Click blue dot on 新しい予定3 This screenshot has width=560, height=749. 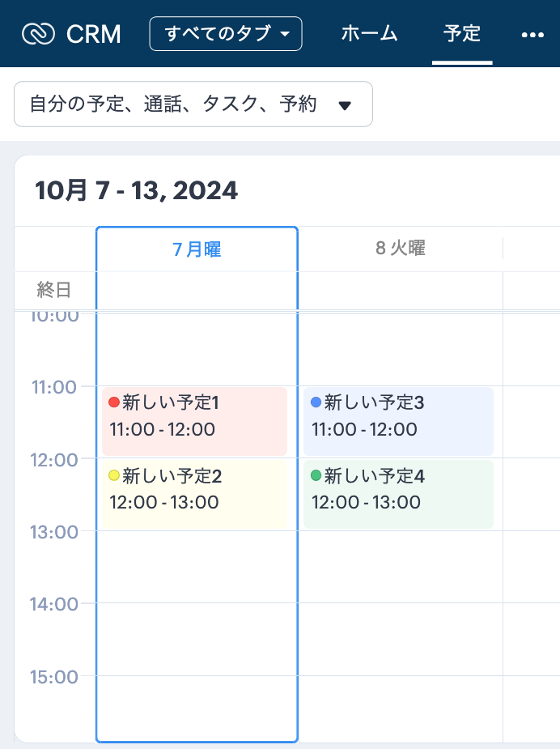pyautogui.click(x=316, y=402)
